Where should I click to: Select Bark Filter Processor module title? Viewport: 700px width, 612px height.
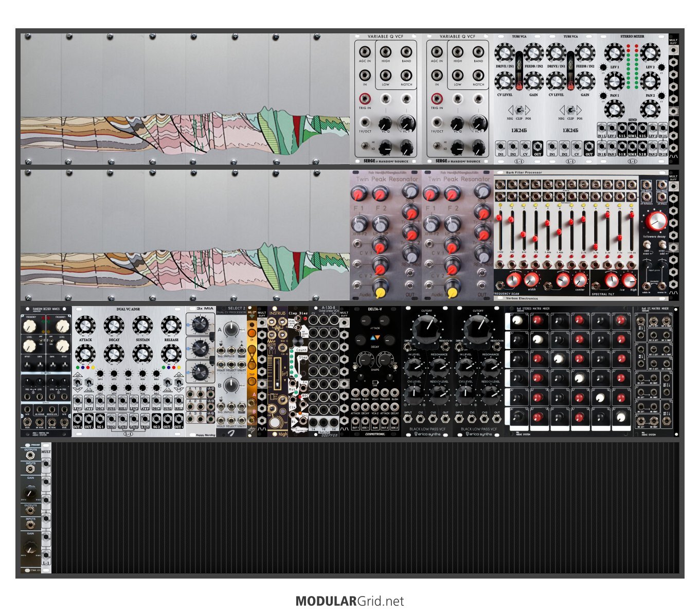click(x=524, y=173)
